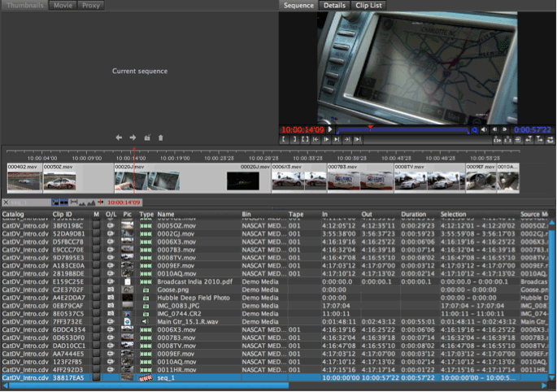Click the red crosshair icon beside timecode

pos(102,202)
